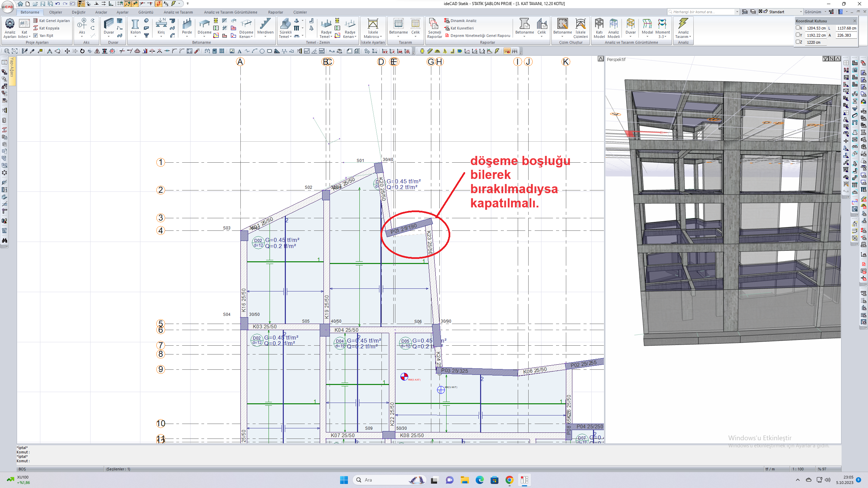The height and width of the screenshot is (488, 868).
Task: Toggle X coordinate lock checkbox
Action: coord(797,28)
